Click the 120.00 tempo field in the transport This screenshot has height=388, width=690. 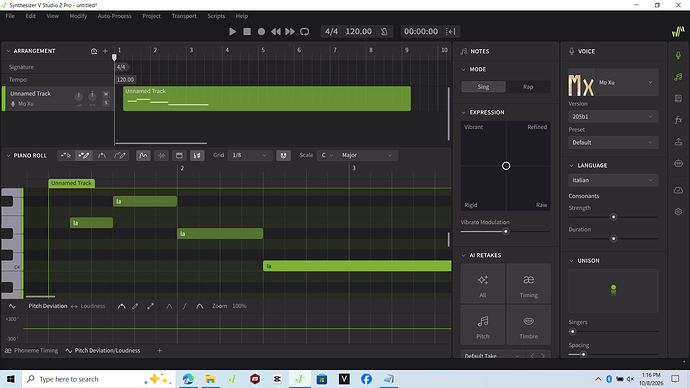pos(358,31)
